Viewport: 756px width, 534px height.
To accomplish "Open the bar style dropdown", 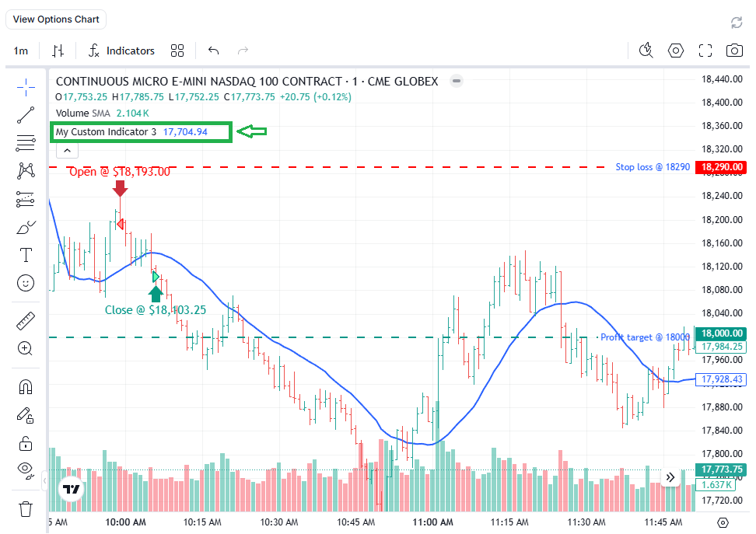I will point(58,51).
